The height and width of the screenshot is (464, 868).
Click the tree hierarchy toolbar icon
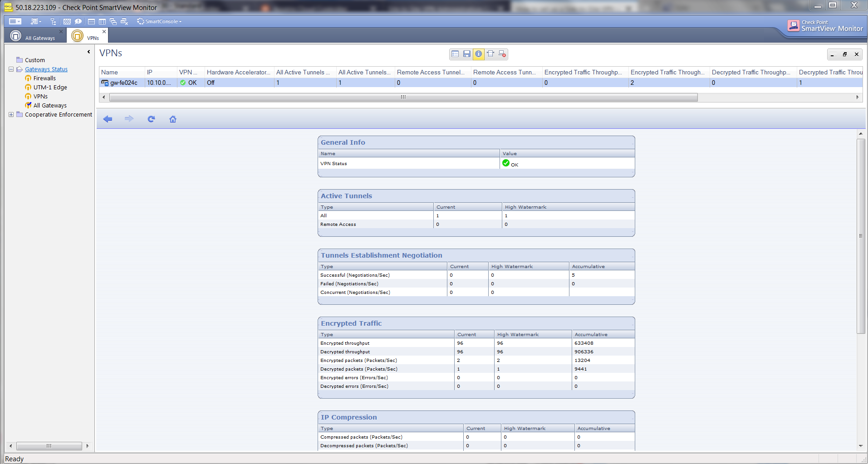pos(53,21)
